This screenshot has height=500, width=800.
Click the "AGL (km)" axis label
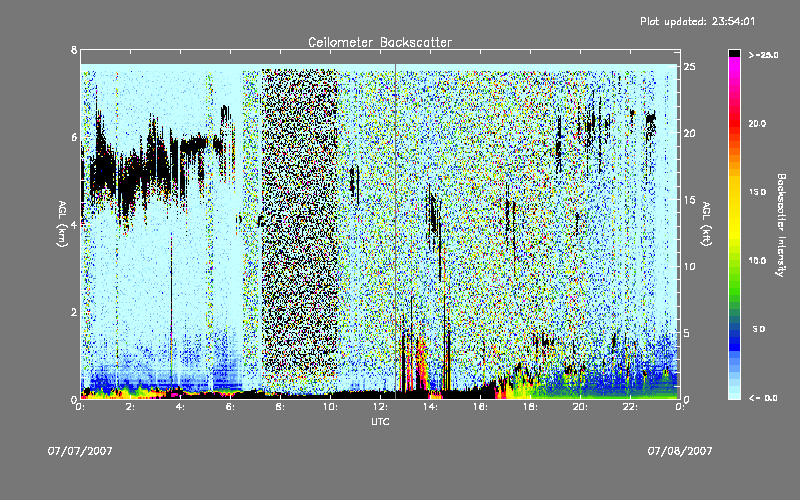62,224
